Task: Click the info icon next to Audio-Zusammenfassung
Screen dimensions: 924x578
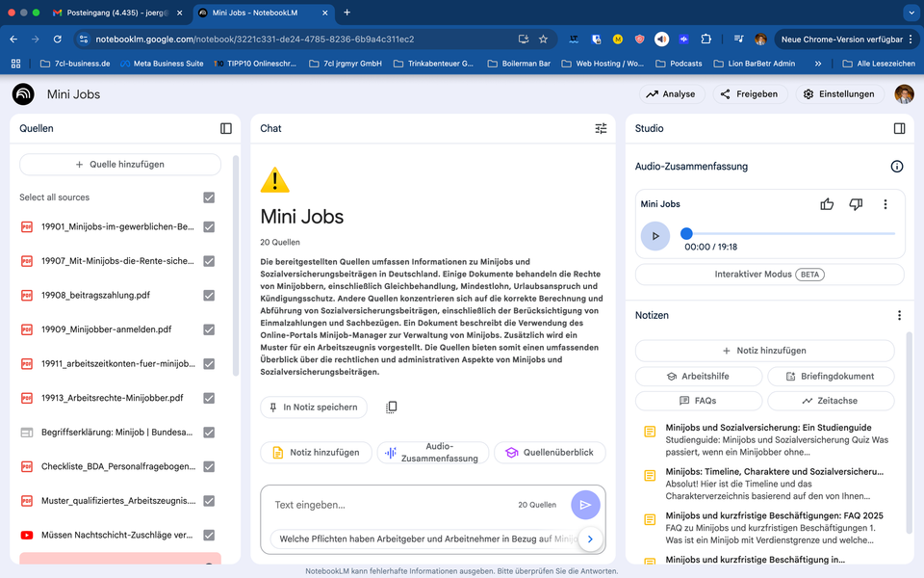Action: click(x=896, y=166)
